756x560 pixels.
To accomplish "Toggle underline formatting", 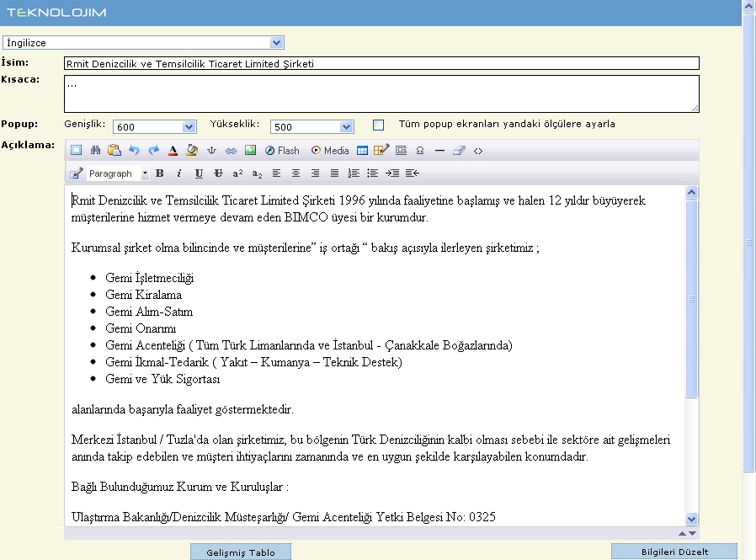I will [x=199, y=173].
